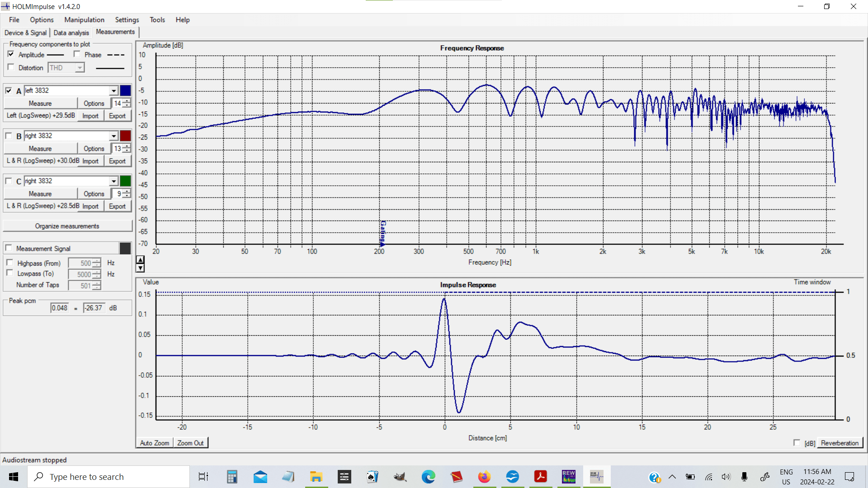This screenshot has height=488, width=868.
Task: Open GIMP icon in taskbar
Action: pyautogui.click(x=400, y=477)
